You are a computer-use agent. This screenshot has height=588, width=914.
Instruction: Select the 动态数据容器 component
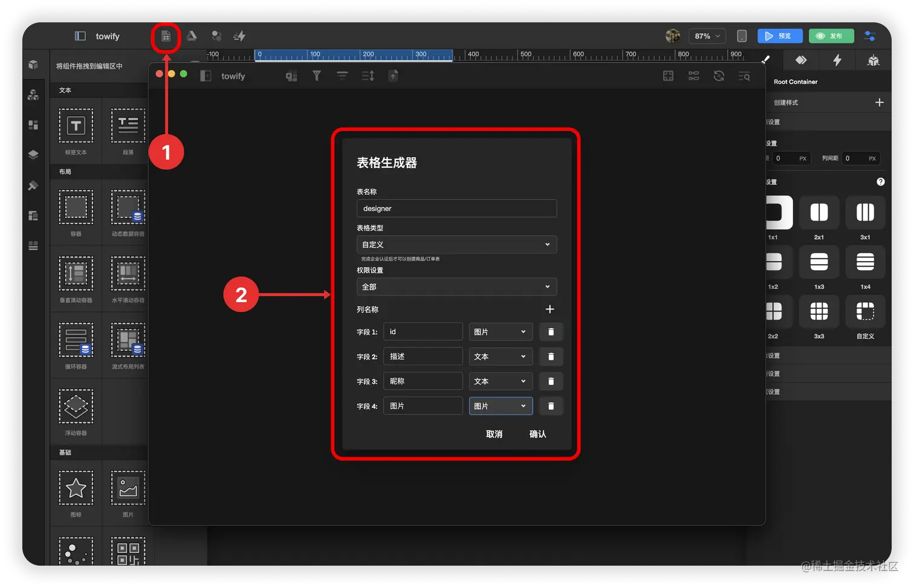click(x=128, y=213)
